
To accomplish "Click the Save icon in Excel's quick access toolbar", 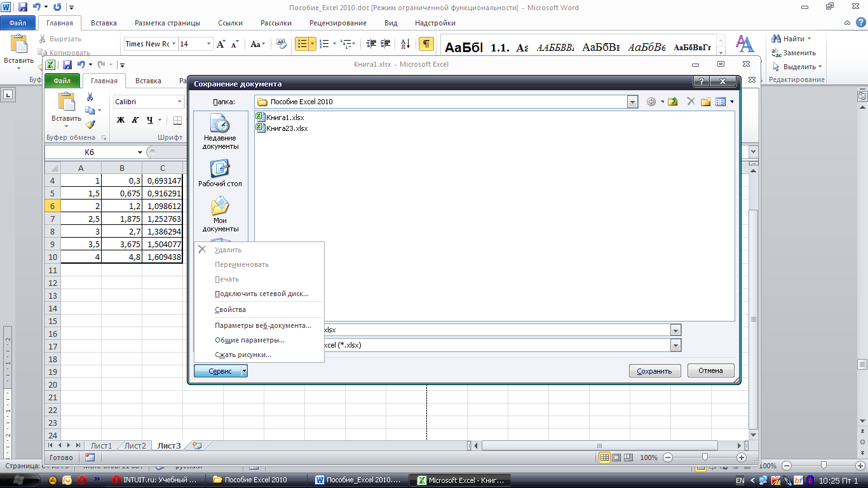I will coord(67,64).
